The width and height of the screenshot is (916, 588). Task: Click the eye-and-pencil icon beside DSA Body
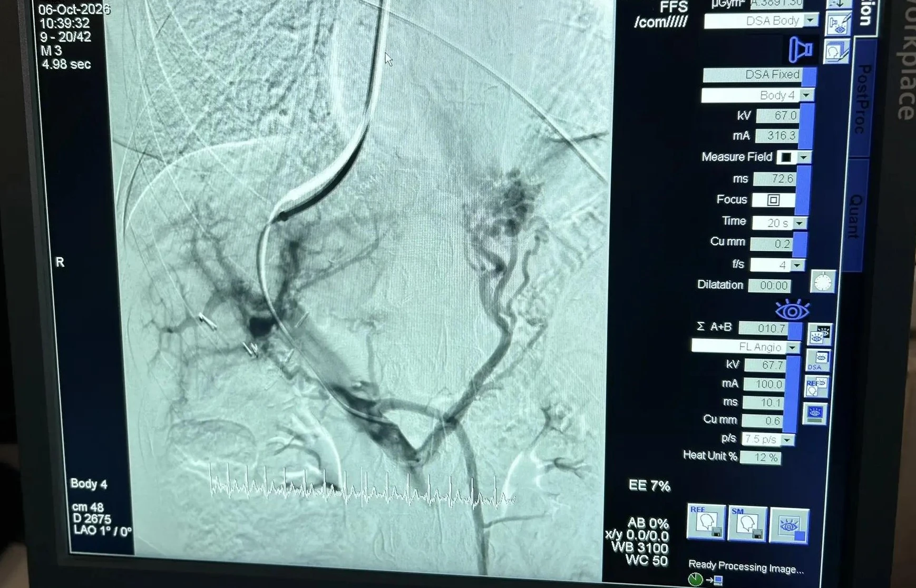coord(838,24)
